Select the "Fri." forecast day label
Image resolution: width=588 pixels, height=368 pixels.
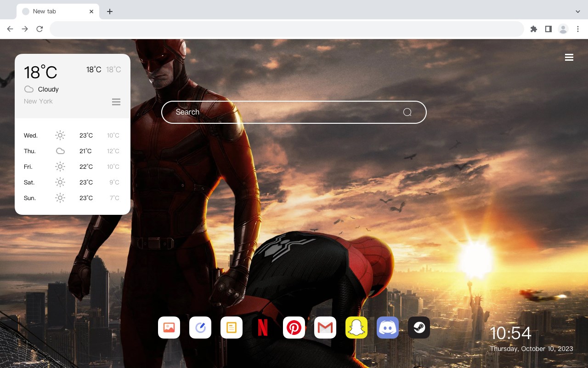coord(28,167)
